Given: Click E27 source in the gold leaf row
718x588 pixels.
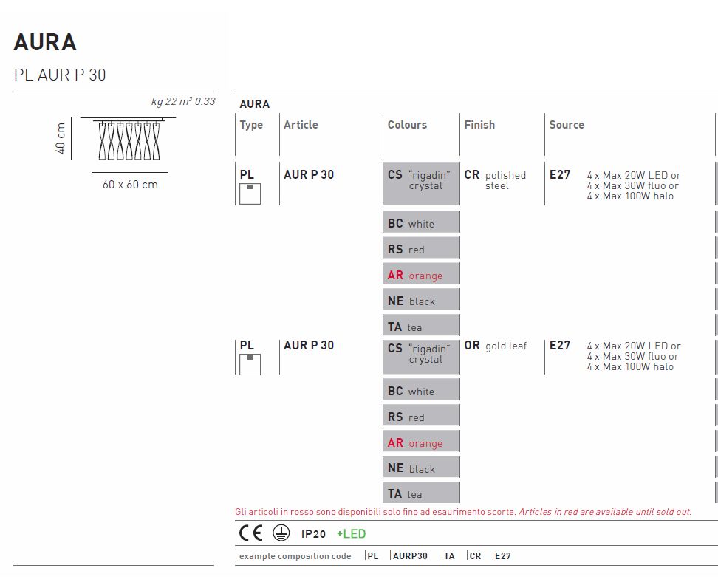Looking at the screenshot, I should 560,346.
